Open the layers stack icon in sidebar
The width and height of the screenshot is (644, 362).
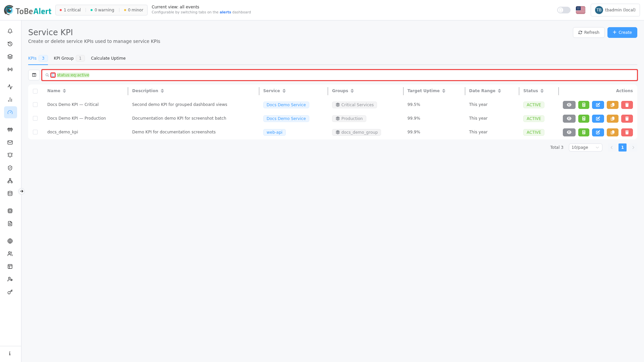10,57
